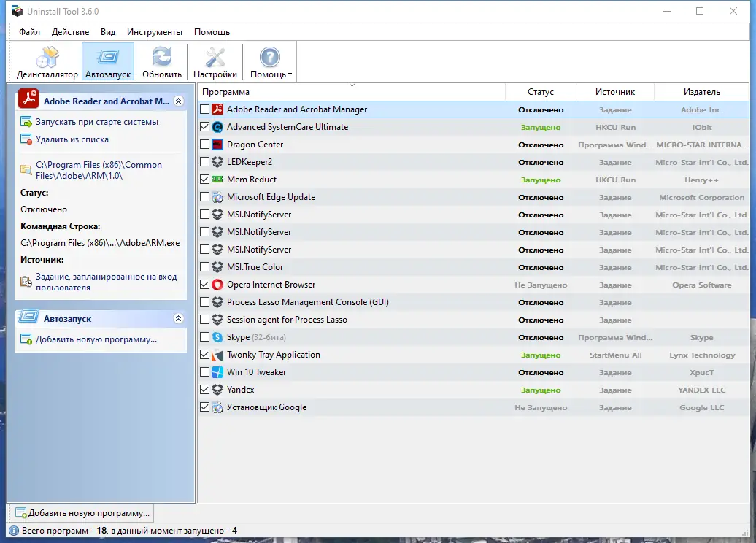756x543 pixels.
Task: Open the Adobe ARM folder path link
Action: pyautogui.click(x=99, y=170)
